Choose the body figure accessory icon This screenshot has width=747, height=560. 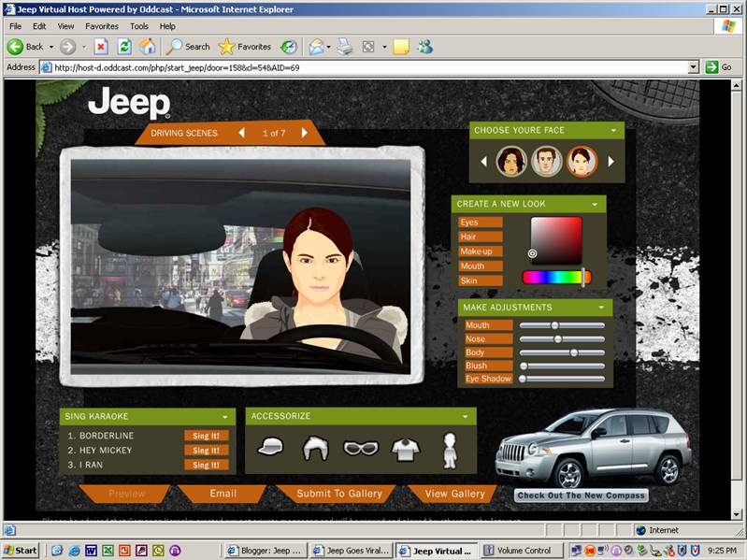click(x=450, y=451)
